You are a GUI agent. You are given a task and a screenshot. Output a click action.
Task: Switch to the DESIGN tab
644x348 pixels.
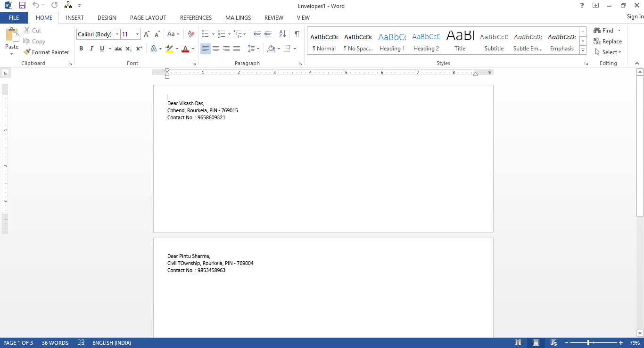click(107, 18)
